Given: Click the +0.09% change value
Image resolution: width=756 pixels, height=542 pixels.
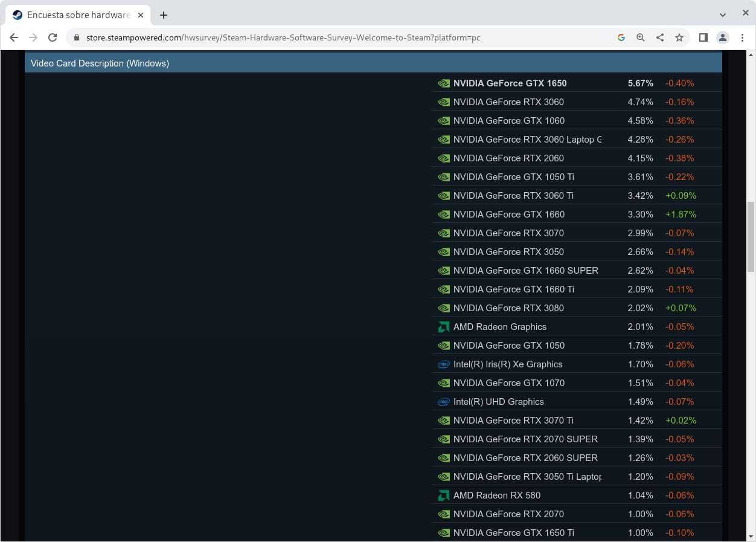Looking at the screenshot, I should pos(681,196).
